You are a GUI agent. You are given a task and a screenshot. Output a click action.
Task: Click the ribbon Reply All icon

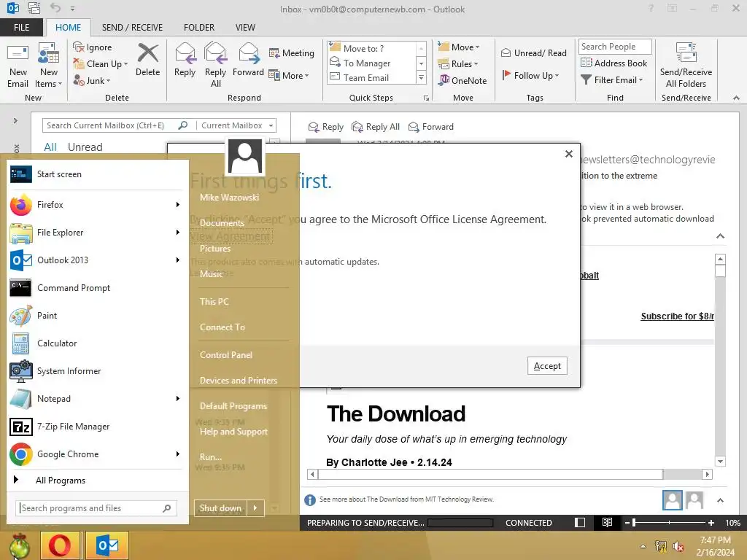215,65
